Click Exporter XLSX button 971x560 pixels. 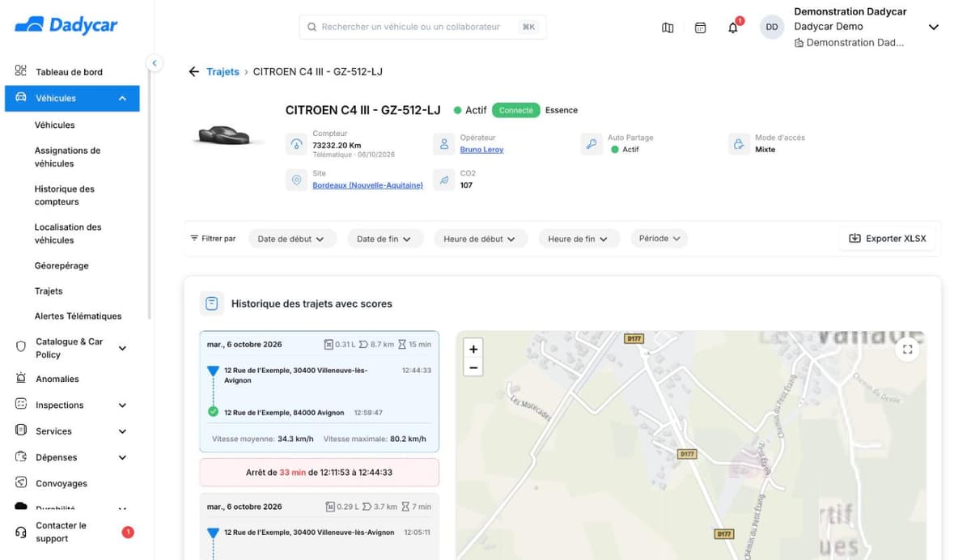click(887, 239)
